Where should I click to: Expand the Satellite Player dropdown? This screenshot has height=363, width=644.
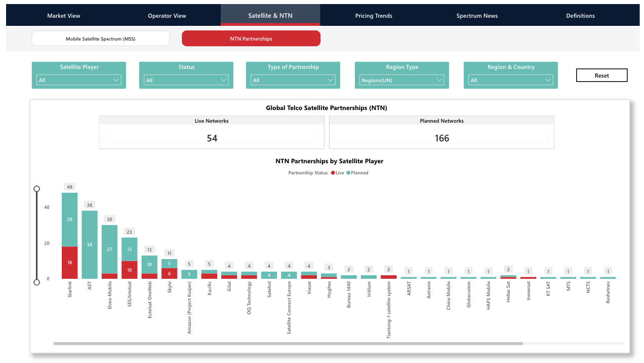point(79,80)
